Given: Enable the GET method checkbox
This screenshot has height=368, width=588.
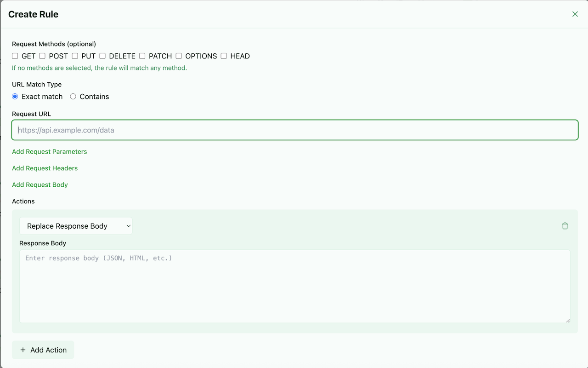Looking at the screenshot, I should [x=15, y=56].
